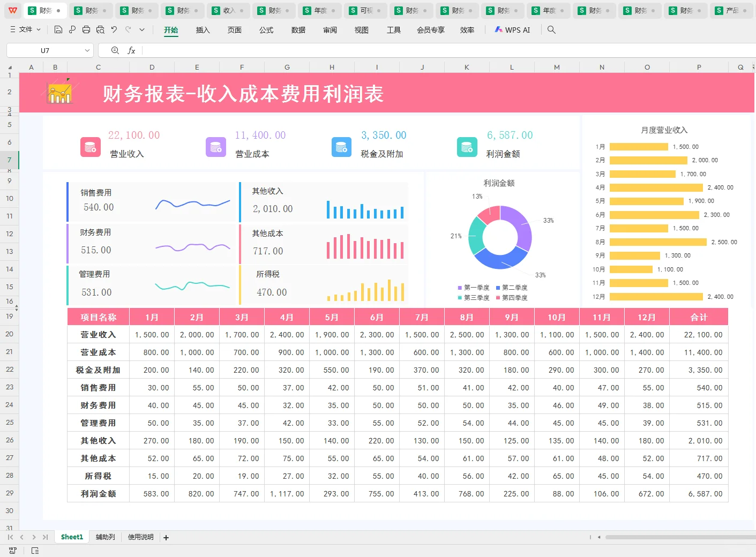Click the 6,587.00 total profit cell

(x=699, y=494)
